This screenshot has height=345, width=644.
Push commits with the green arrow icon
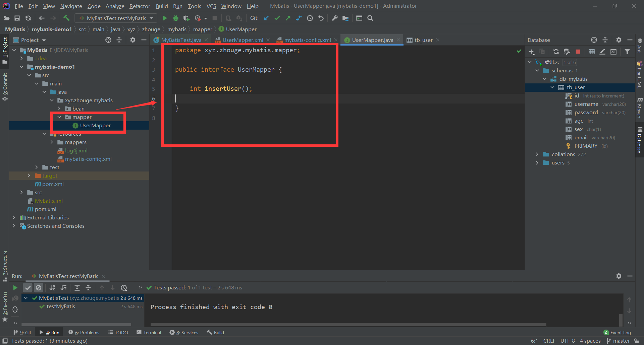pyautogui.click(x=288, y=18)
